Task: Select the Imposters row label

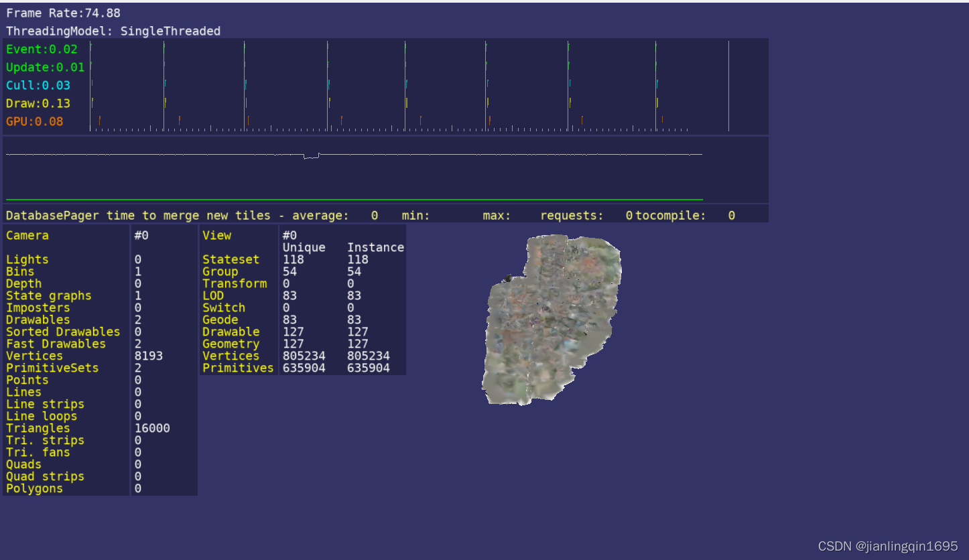Action: point(38,307)
